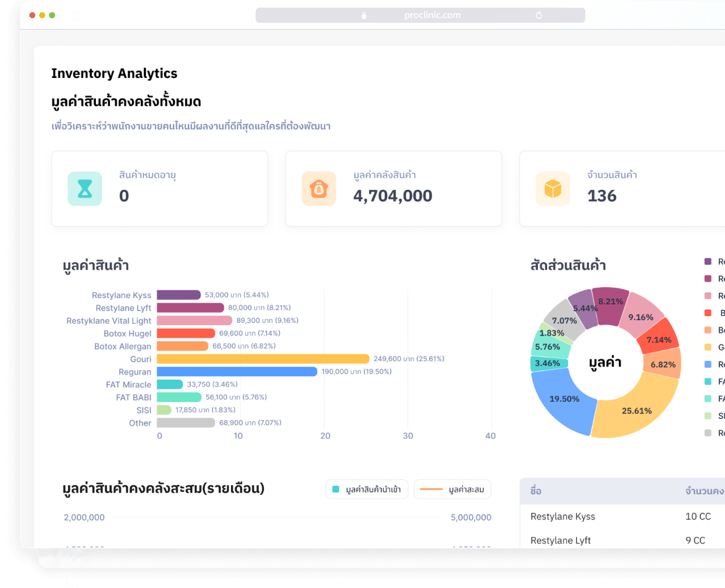Click the 6.82% orange donut slice

[663, 364]
